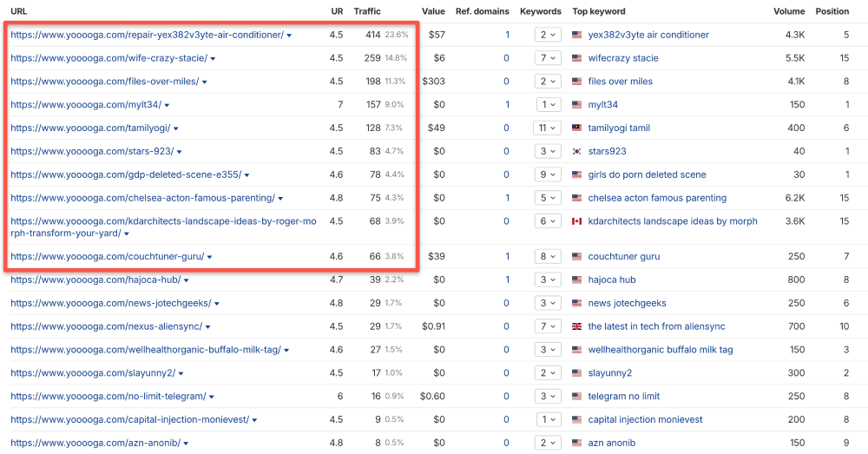Click top keyword 'news jotechgeeks'

[628, 303]
